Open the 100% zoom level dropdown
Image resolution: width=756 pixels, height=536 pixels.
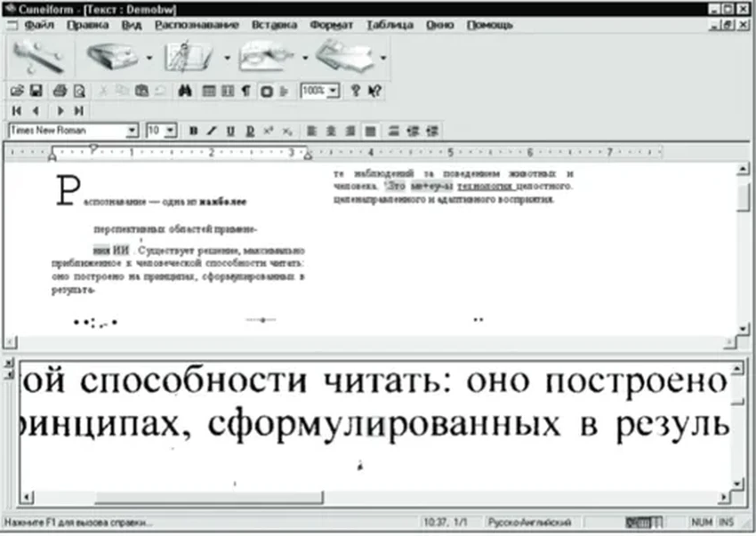click(334, 90)
